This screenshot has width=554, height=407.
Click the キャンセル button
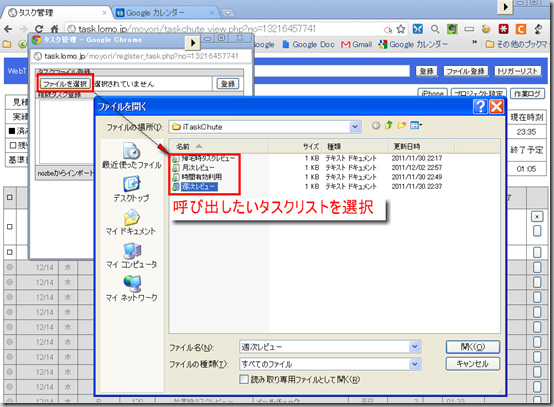click(473, 364)
